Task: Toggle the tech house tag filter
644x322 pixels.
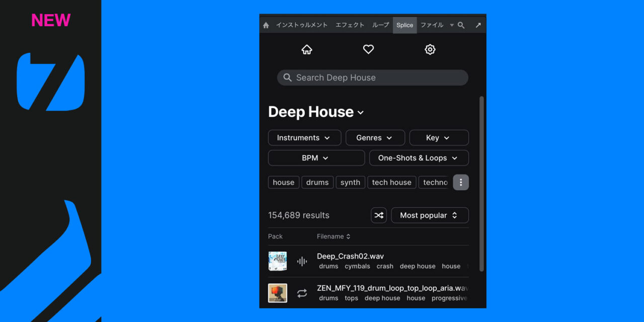Action: pyautogui.click(x=392, y=183)
